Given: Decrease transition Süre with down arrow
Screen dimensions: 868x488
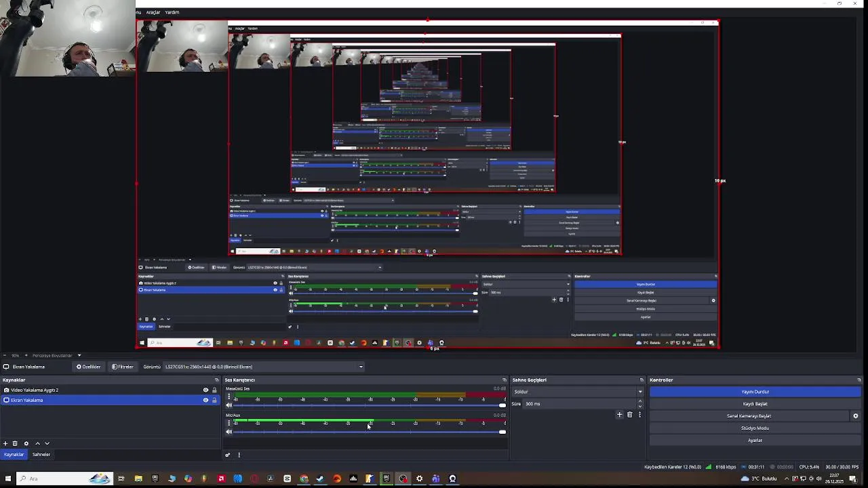Looking at the screenshot, I should click(x=639, y=406).
